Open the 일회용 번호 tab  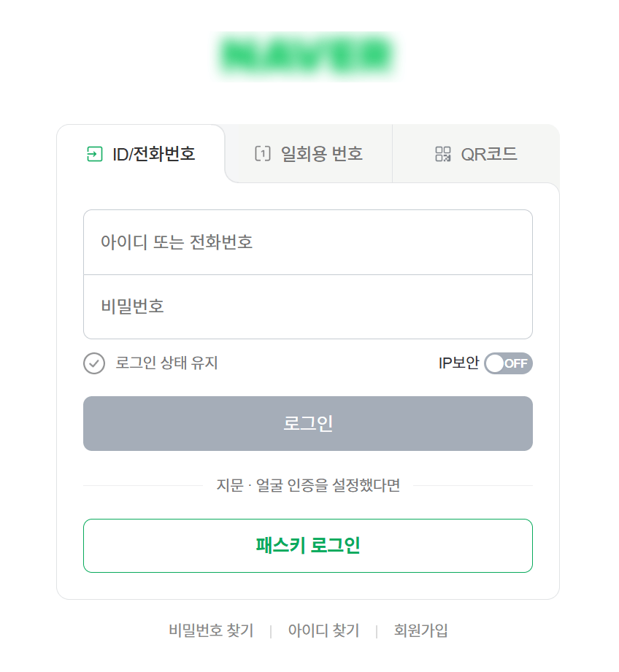pyautogui.click(x=309, y=154)
